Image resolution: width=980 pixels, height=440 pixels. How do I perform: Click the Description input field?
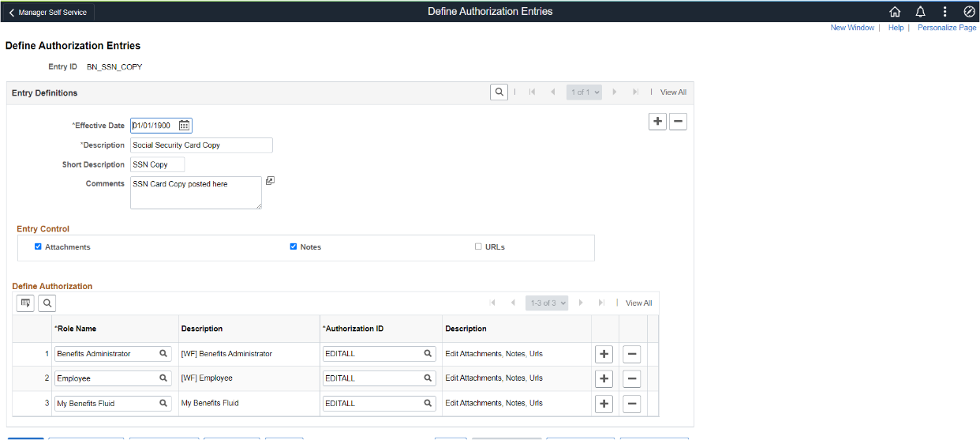201,145
